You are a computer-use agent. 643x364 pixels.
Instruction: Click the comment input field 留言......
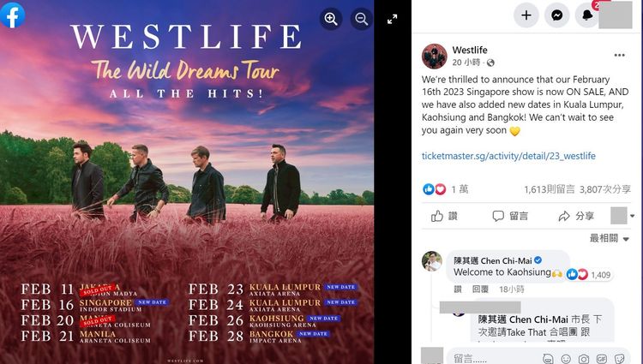492,359
